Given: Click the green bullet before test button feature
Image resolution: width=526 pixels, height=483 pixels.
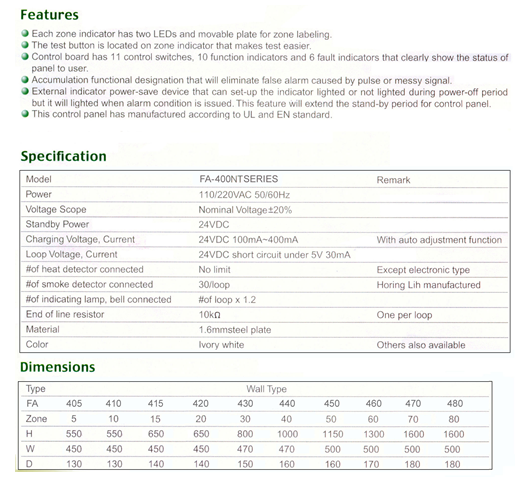Looking at the screenshot, I should pos(25,45).
